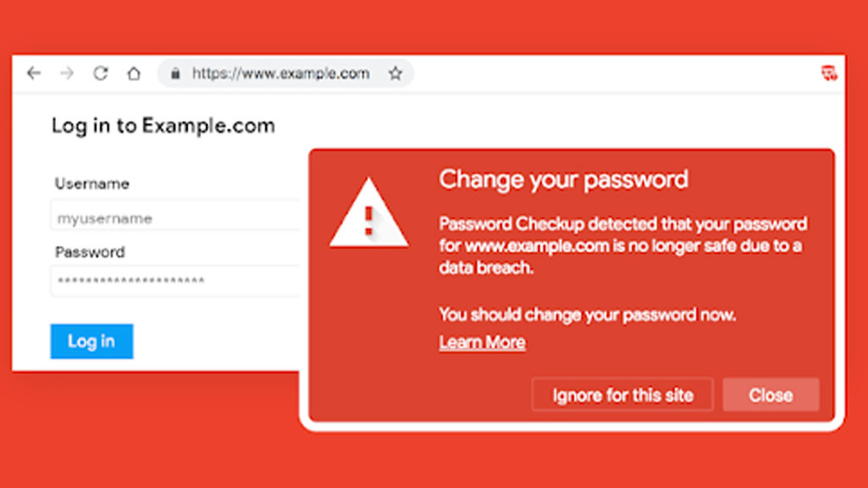The width and height of the screenshot is (868, 488).
Task: Click the padlock site security icon
Action: point(175,74)
